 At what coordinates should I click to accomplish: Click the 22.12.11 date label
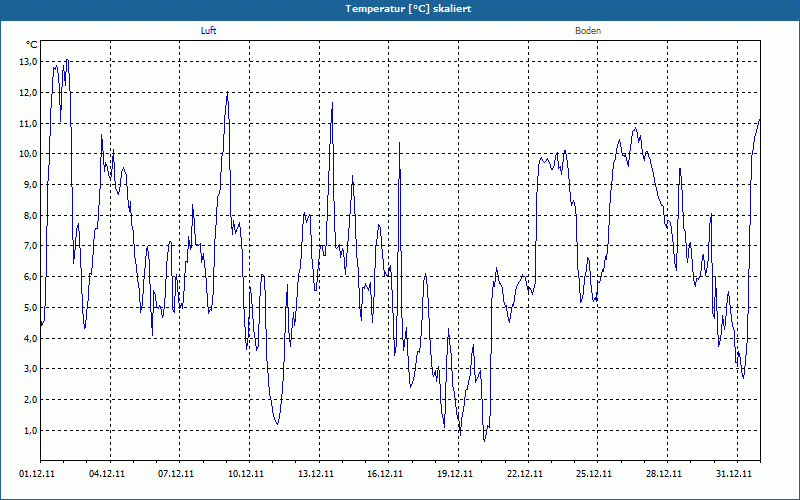pos(525,473)
